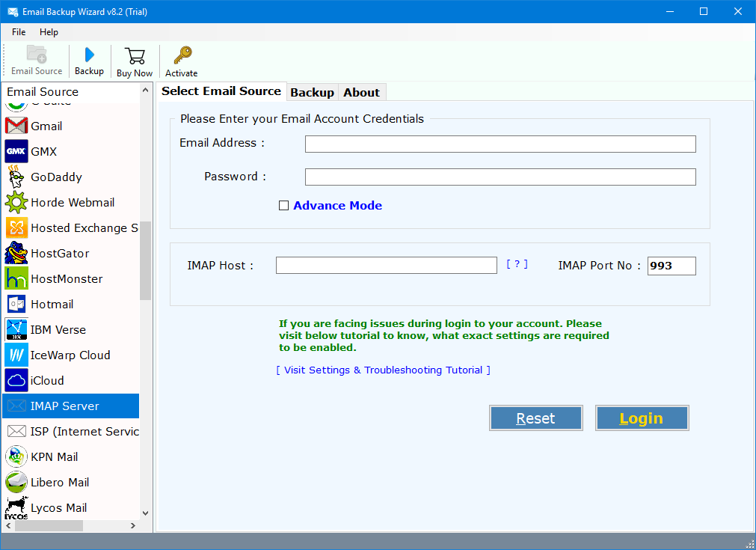This screenshot has width=756, height=550.
Task: Choose the IceWarp Cloud icon
Action: (x=16, y=355)
